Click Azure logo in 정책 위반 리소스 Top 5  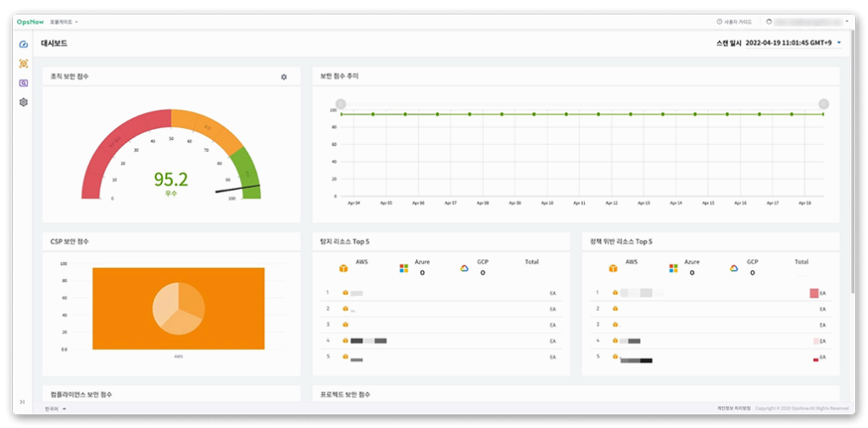tap(674, 268)
